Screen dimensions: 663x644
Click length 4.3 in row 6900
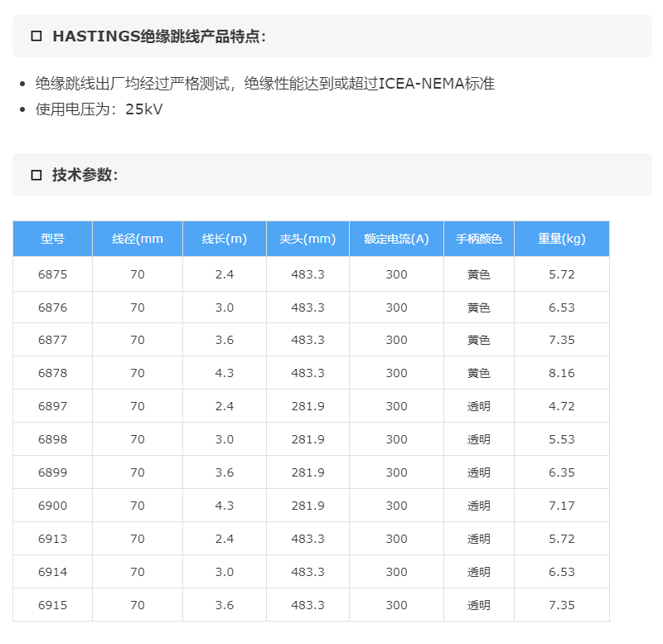(224, 506)
